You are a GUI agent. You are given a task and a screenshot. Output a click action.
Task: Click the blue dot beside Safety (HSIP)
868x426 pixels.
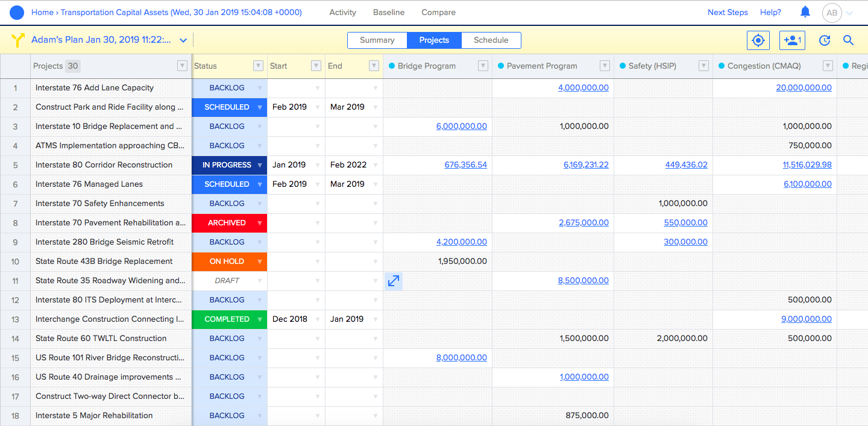tap(623, 66)
